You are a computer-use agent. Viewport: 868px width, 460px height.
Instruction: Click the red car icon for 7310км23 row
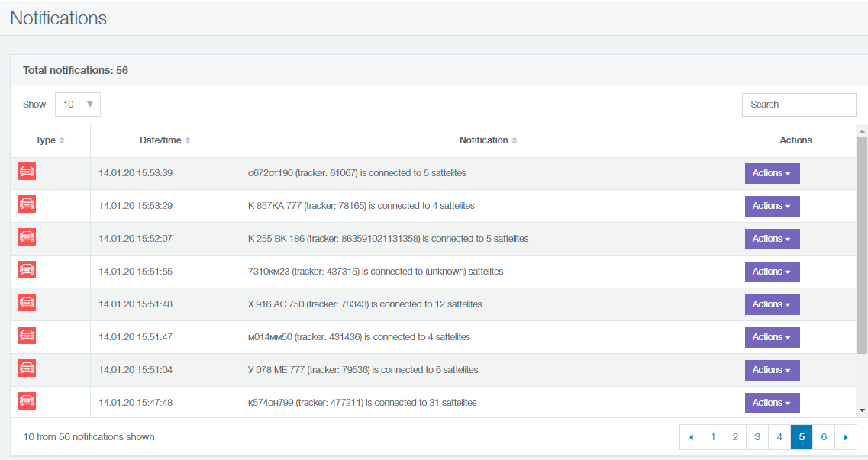tap(27, 270)
